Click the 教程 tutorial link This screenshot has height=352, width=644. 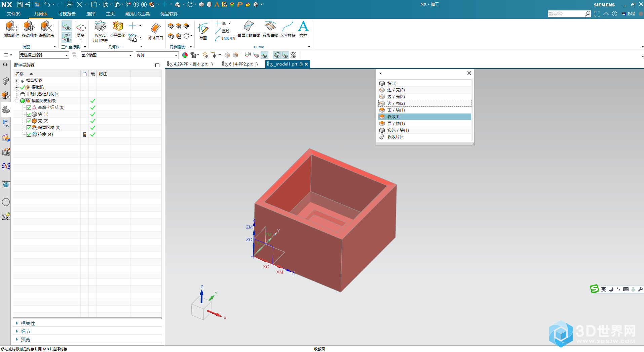(x=628, y=14)
